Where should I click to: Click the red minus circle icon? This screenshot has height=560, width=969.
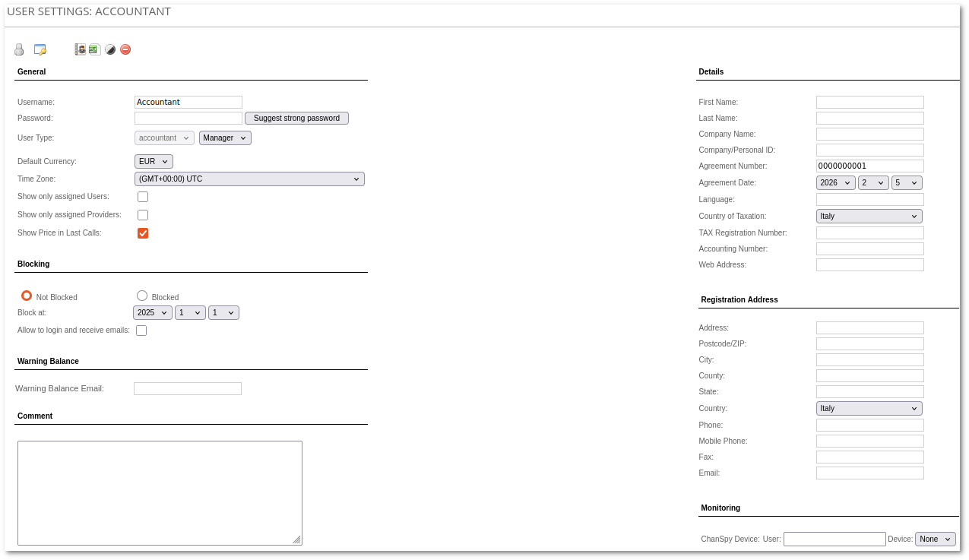pos(125,49)
